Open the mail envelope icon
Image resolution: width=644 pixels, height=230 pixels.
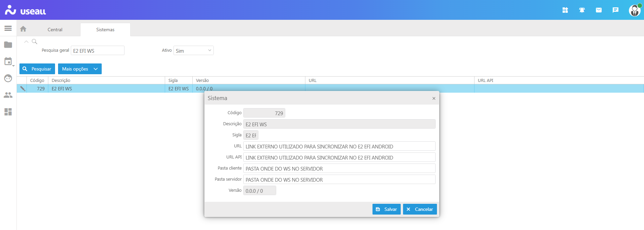point(599,10)
